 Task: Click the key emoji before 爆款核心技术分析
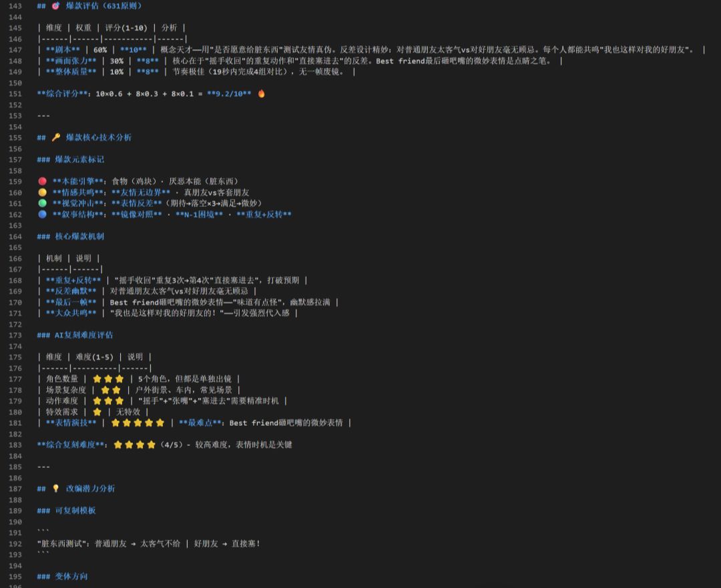(x=55, y=137)
